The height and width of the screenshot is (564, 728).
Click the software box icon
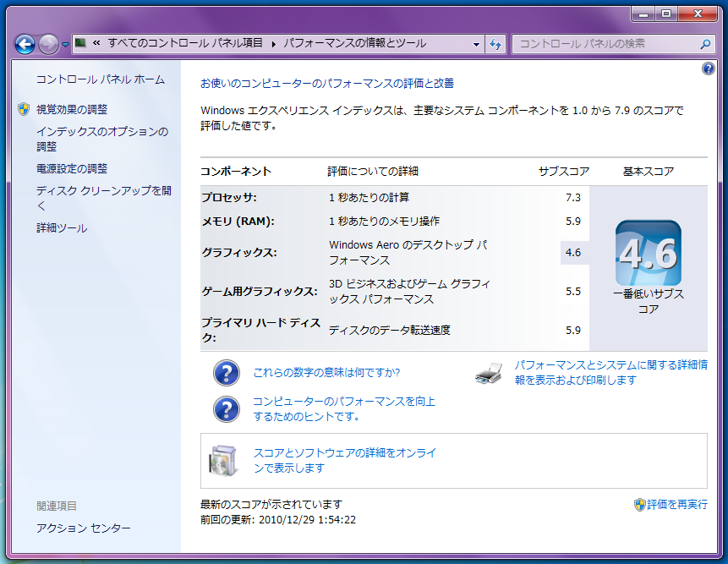223,461
